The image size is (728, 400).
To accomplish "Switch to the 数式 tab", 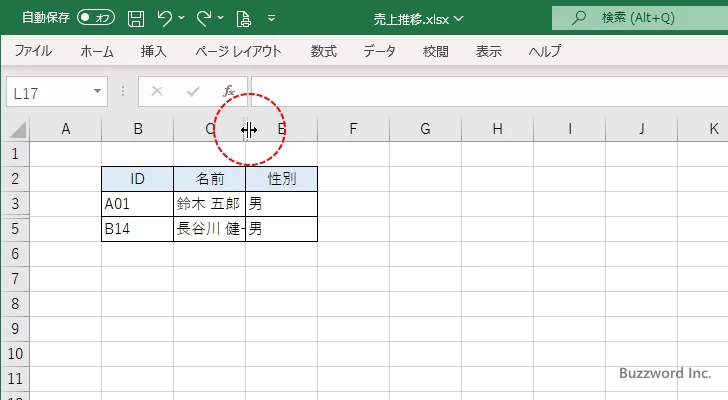I will 324,51.
